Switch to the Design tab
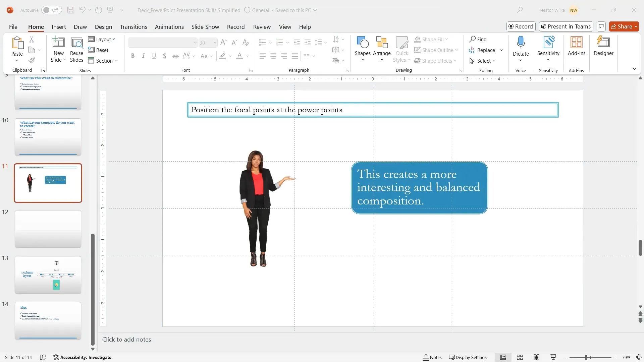The image size is (644, 362). coord(103,27)
